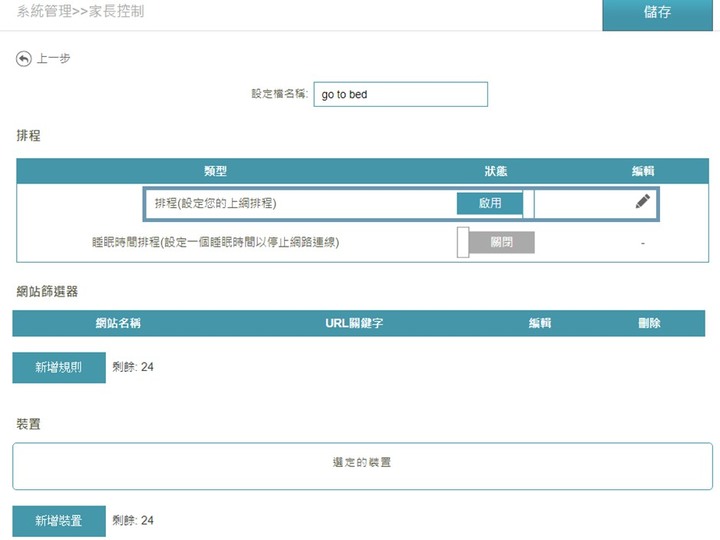Image resolution: width=720 pixels, height=540 pixels.
Task: Click 剩餘: 24 beside 新增裝置
Action: (x=133, y=520)
